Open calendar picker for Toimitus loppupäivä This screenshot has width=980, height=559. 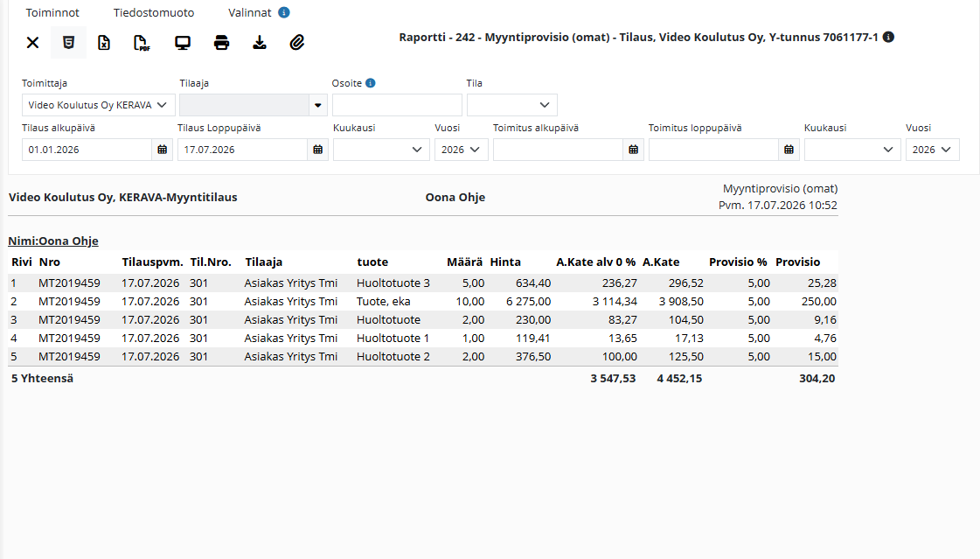click(789, 150)
